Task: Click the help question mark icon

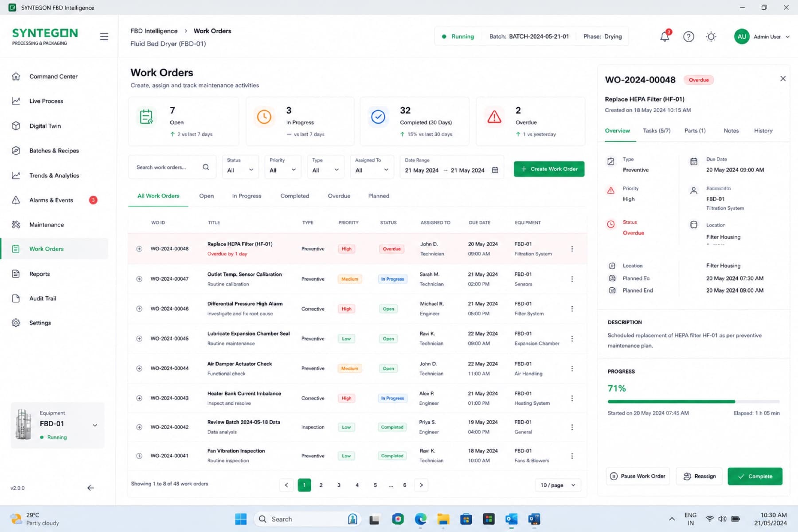Action: 688,37
